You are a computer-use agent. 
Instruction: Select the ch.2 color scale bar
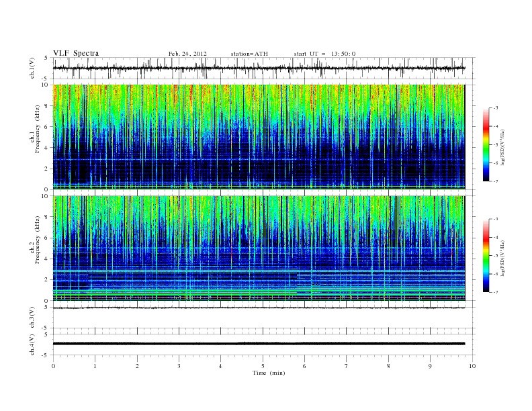tap(486, 255)
